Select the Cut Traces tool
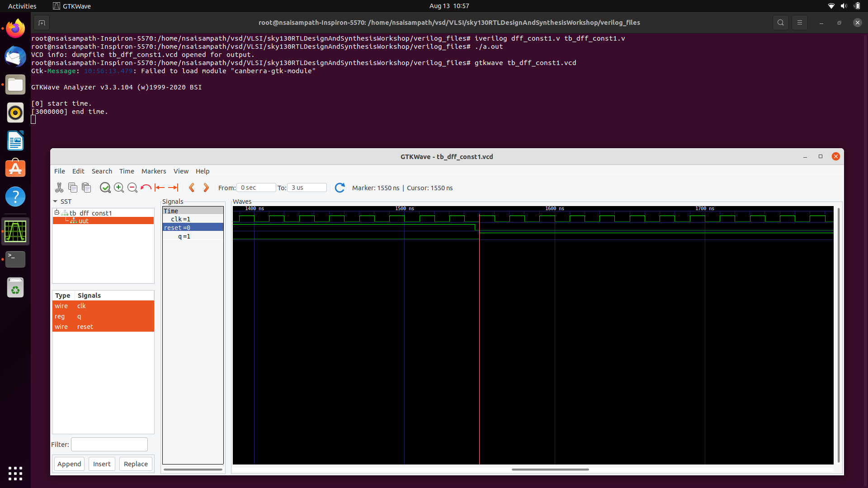This screenshot has width=868, height=488. pos(59,188)
